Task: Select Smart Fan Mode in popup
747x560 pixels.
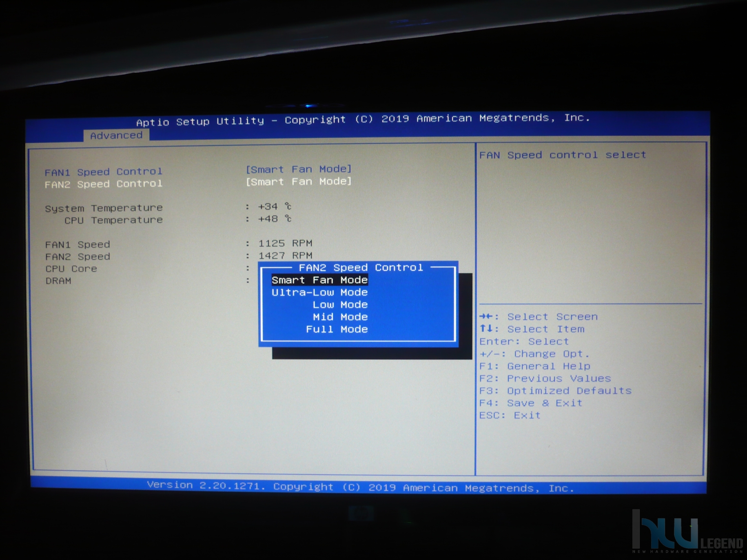Action: coord(320,280)
